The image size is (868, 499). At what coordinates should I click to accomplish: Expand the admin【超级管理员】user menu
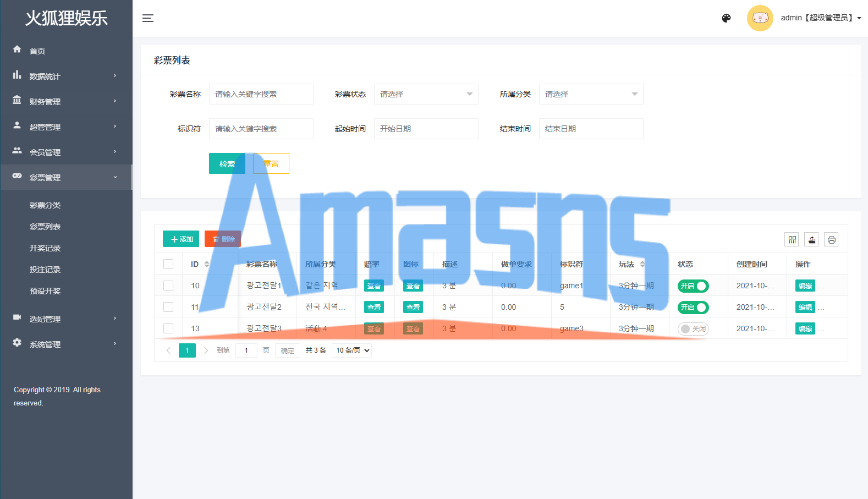tap(821, 18)
